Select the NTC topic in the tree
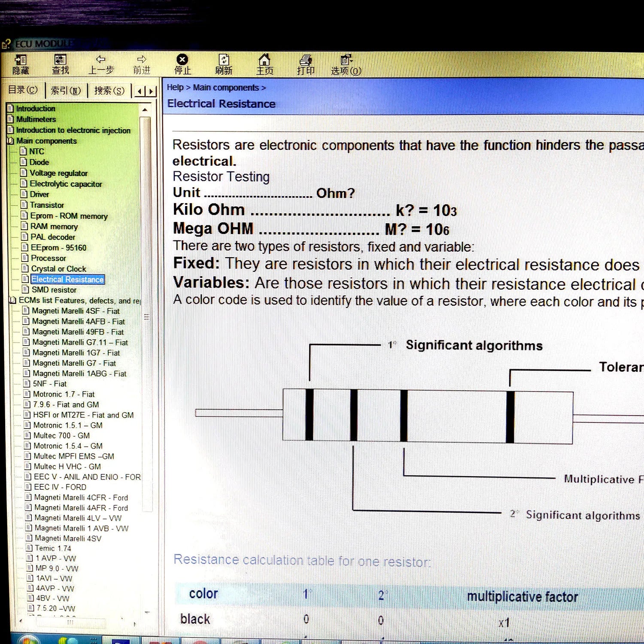644x644 pixels. (x=37, y=151)
